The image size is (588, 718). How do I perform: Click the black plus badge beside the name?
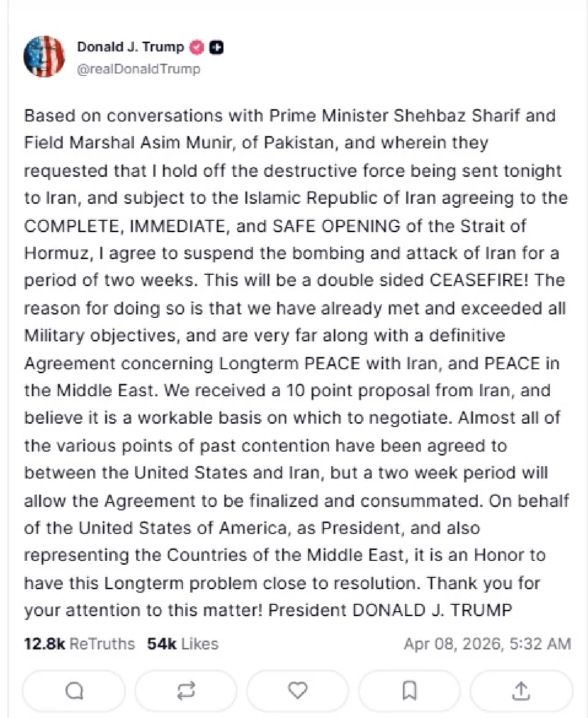[216, 48]
